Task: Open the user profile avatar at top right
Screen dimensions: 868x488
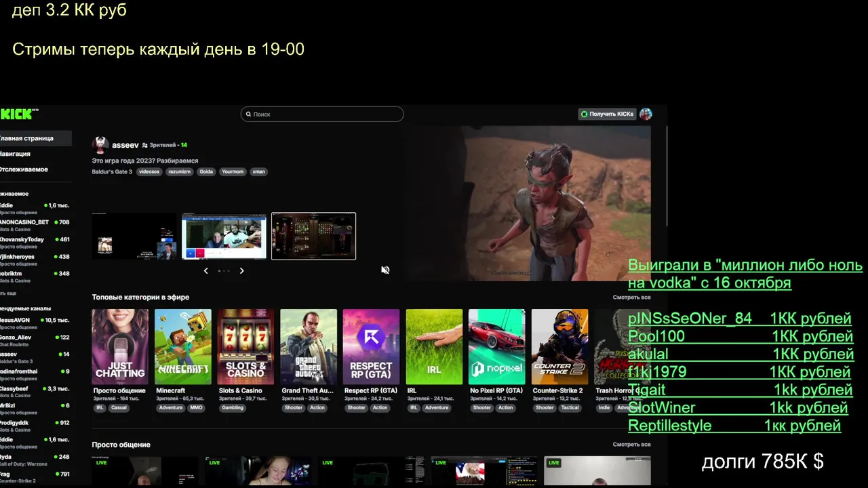Action: pyautogui.click(x=646, y=114)
